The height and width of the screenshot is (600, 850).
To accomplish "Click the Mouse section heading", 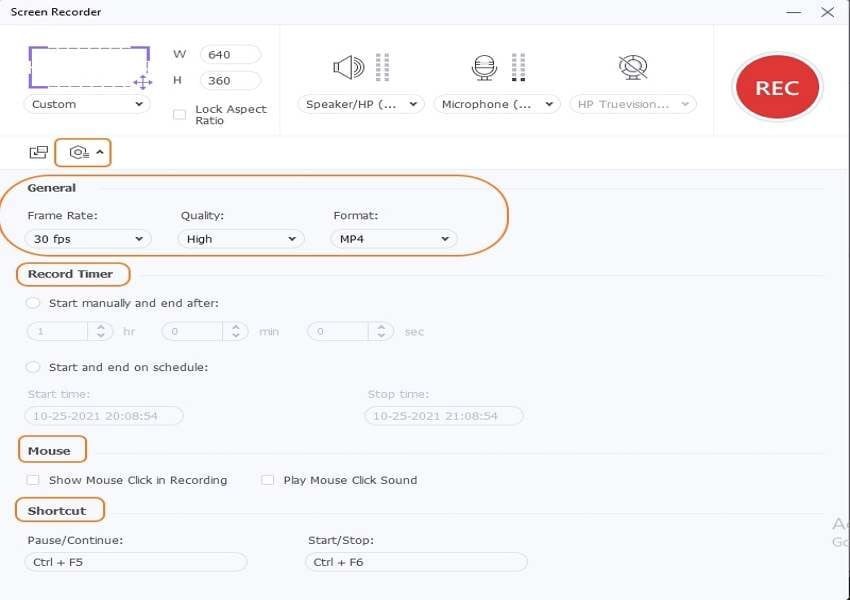I will [49, 450].
